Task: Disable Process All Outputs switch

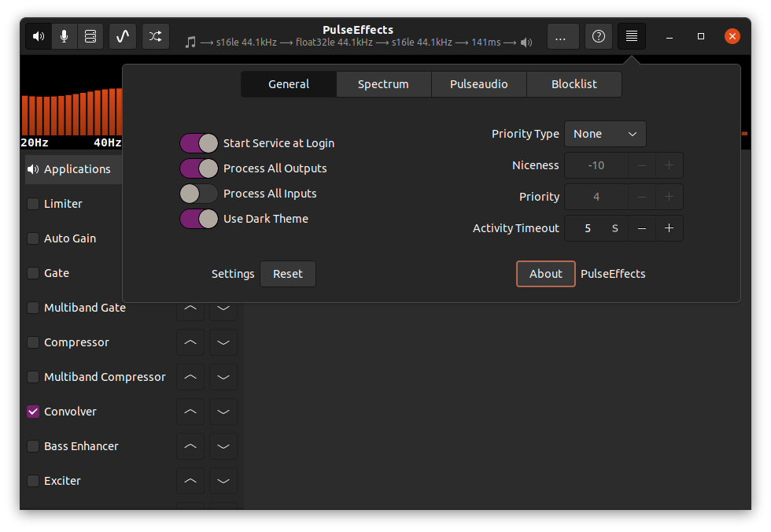Action: tap(198, 168)
